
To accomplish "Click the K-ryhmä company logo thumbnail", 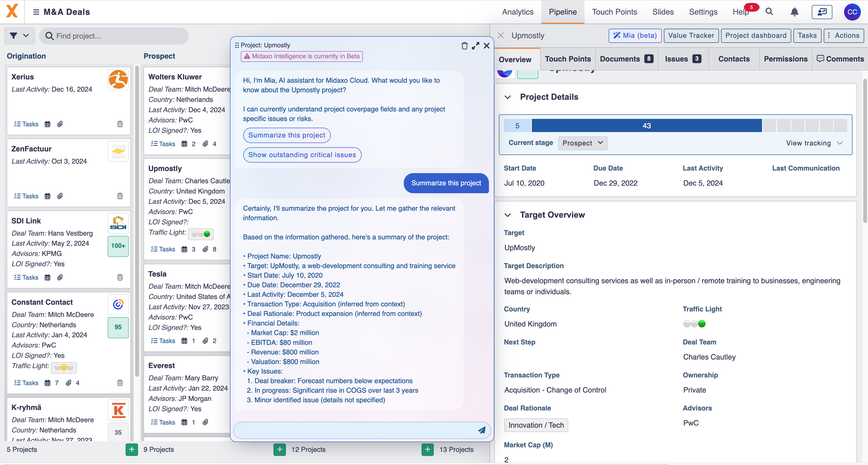I will click(x=118, y=410).
